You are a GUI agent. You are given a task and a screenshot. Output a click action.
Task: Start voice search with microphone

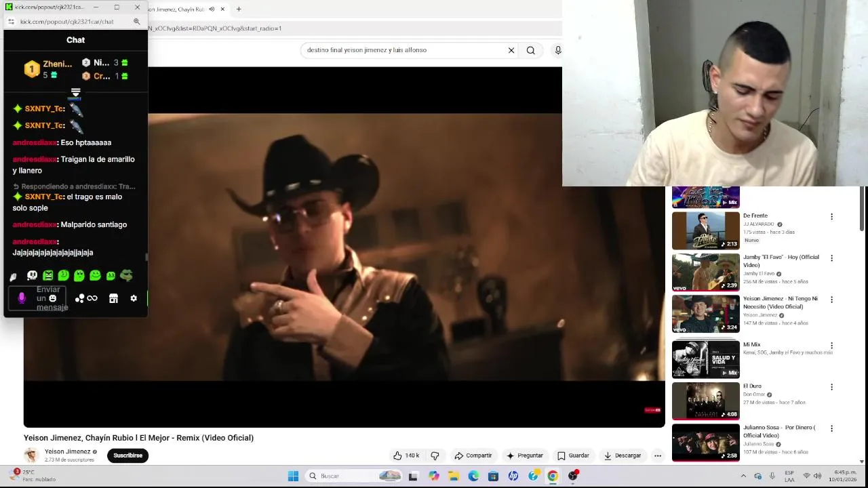557,50
